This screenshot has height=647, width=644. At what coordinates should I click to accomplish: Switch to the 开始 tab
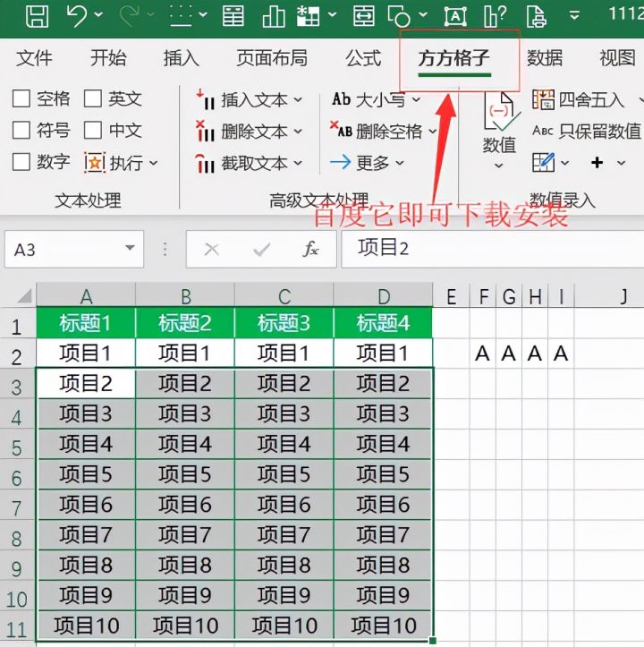[x=108, y=58]
